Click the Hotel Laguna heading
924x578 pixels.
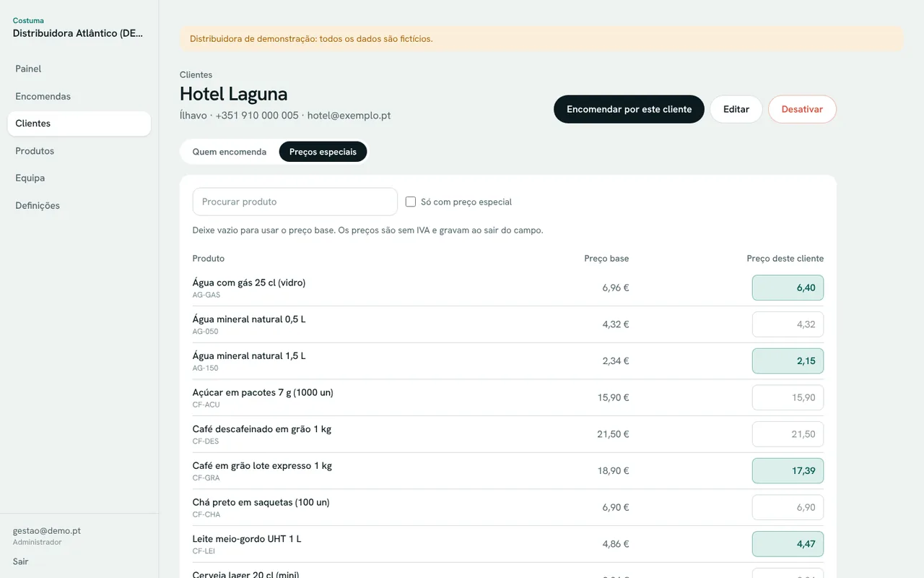234,94
